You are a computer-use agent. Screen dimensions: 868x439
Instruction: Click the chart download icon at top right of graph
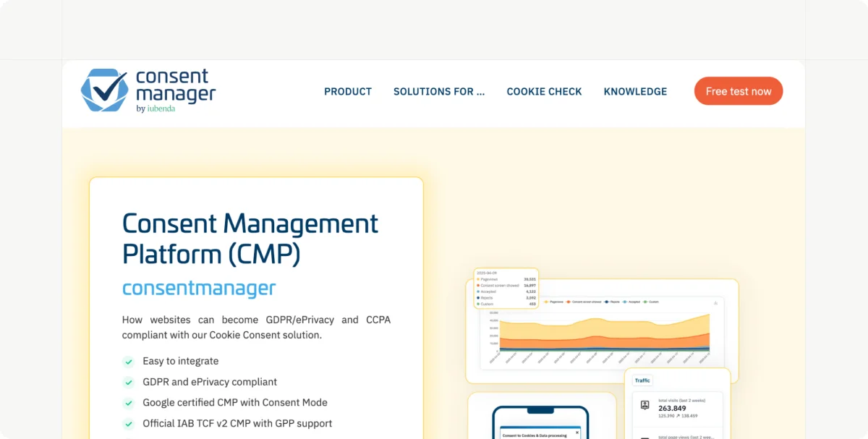pyautogui.click(x=715, y=303)
